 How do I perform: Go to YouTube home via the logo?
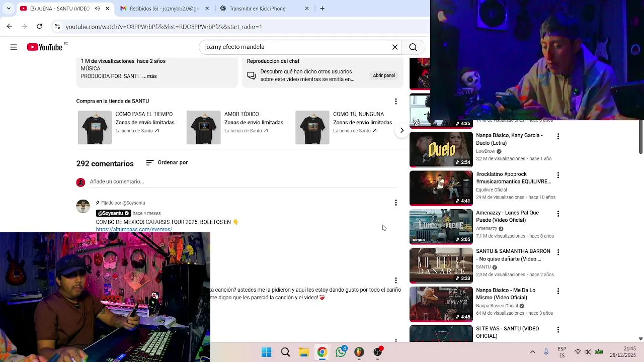pyautogui.click(x=45, y=47)
